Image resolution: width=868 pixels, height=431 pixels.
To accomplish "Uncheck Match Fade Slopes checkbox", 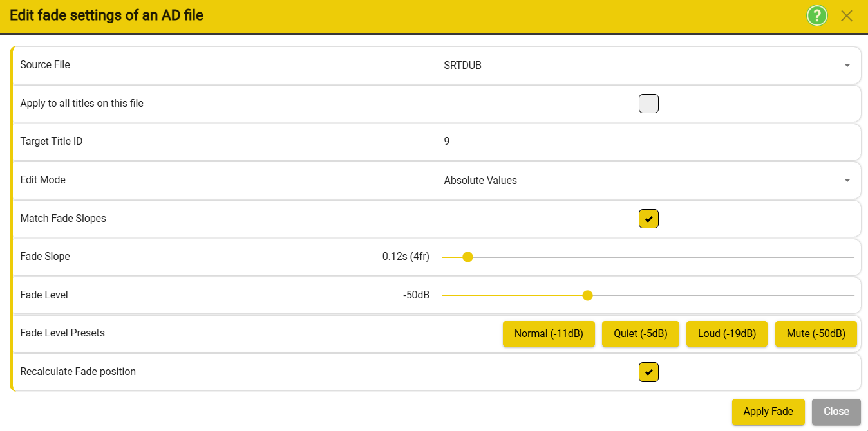I will click(648, 219).
